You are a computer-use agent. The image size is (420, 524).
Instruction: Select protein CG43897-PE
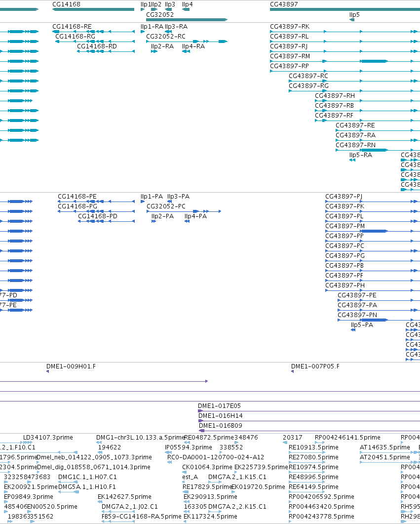pyautogui.click(x=357, y=295)
